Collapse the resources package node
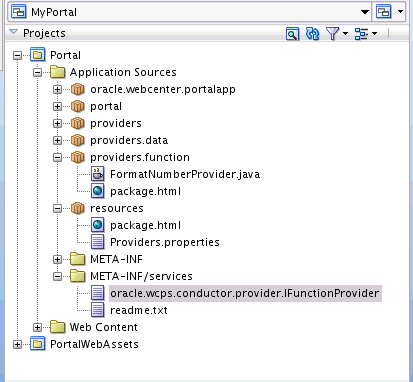Viewport: 413px width, 382px height. (57, 208)
